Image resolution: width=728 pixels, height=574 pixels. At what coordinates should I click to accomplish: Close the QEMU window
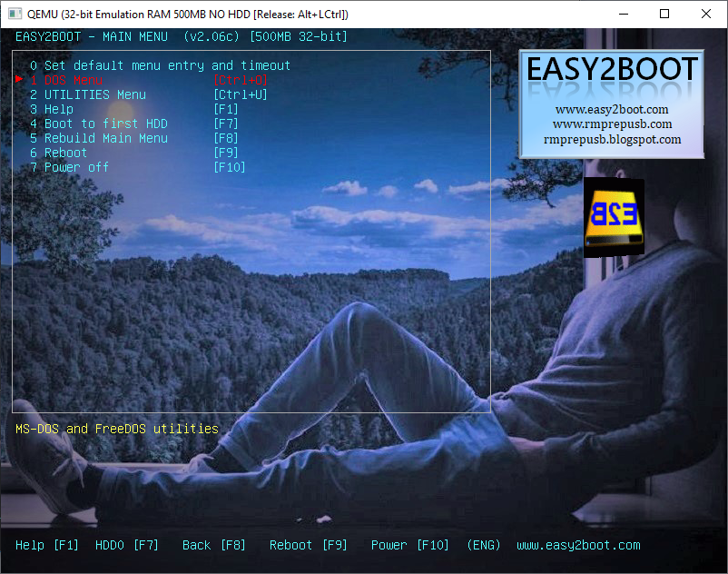pos(705,14)
